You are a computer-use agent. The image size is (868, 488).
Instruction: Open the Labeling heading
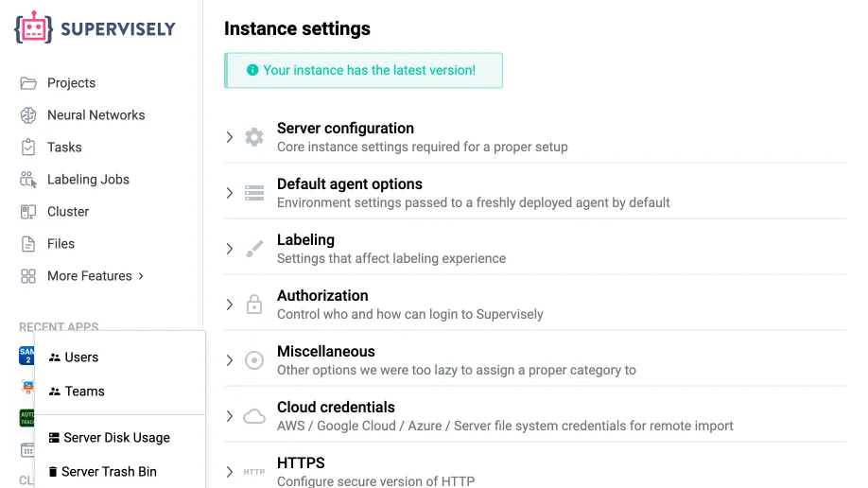click(x=305, y=240)
